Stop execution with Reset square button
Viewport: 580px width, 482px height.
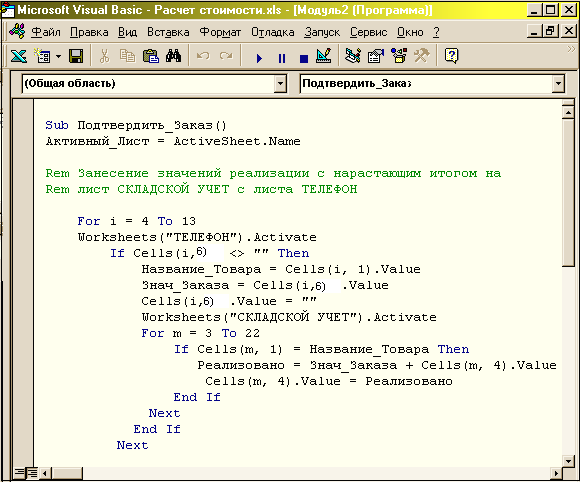(x=304, y=58)
